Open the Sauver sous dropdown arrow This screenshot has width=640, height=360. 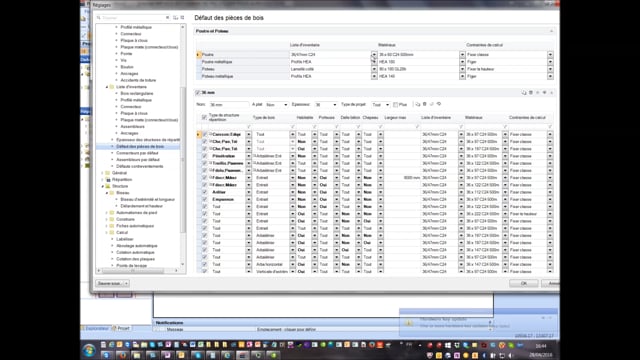[x=127, y=283]
